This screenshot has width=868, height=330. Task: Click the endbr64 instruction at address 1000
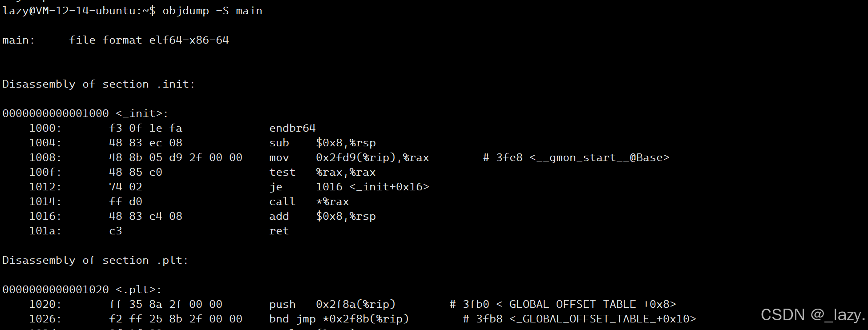tap(292, 128)
